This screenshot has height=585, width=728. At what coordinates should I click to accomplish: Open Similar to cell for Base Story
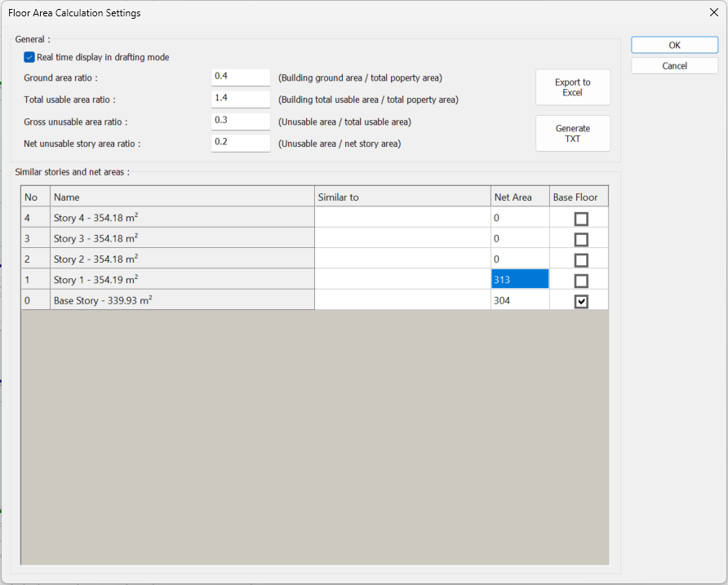[x=402, y=300]
